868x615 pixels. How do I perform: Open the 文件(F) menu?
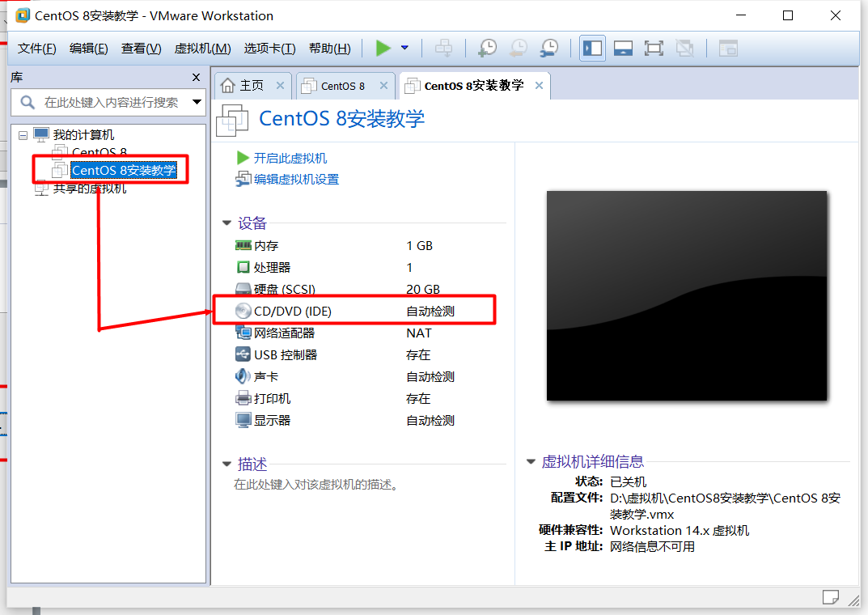(37, 49)
